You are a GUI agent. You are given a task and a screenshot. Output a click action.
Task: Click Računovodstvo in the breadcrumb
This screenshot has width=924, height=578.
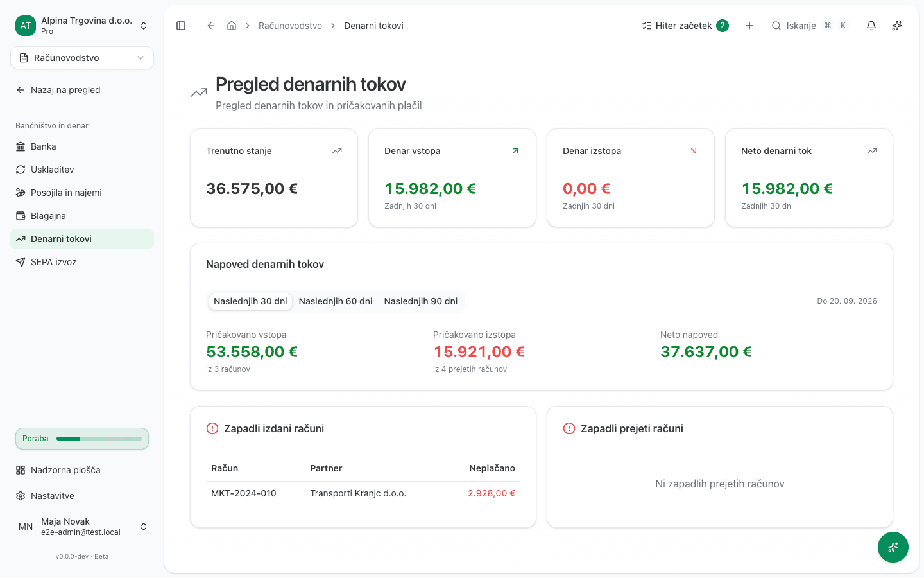pos(290,26)
